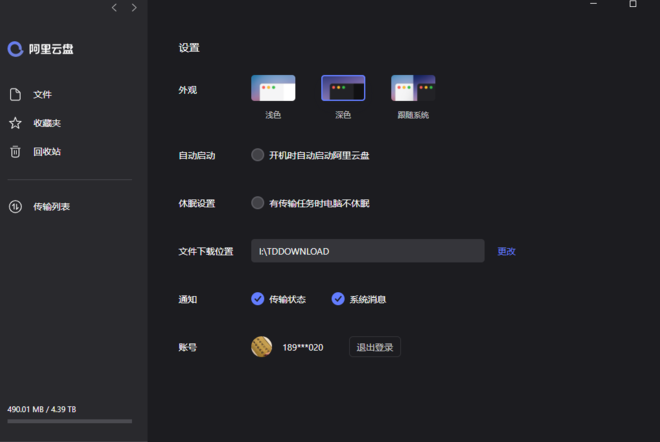Click the 文件下载位置 label
The width and height of the screenshot is (660, 442).
pyautogui.click(x=206, y=252)
